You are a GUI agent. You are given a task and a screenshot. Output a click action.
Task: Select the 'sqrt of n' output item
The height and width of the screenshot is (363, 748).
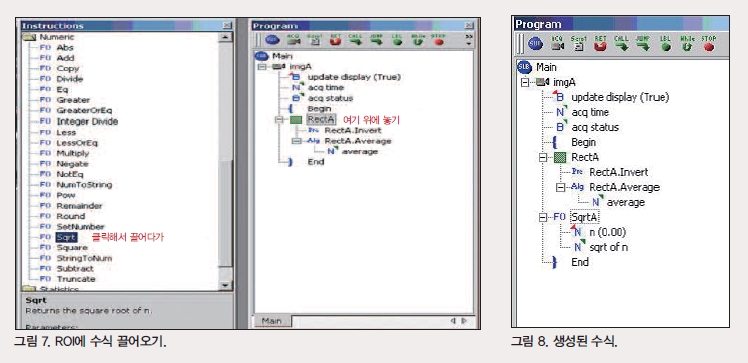coord(608,247)
